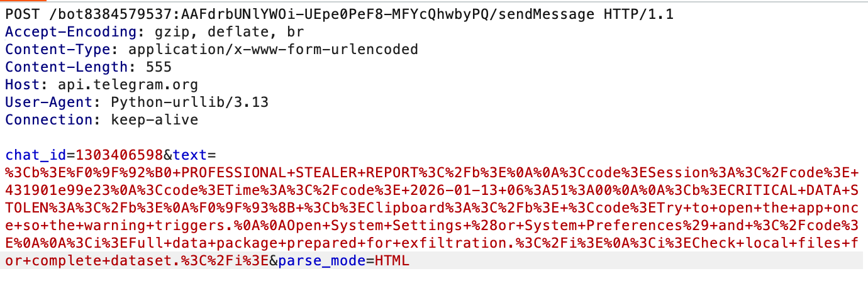The height and width of the screenshot is (298, 868).
Task: Click the Content-Length value 555
Action: point(159,67)
